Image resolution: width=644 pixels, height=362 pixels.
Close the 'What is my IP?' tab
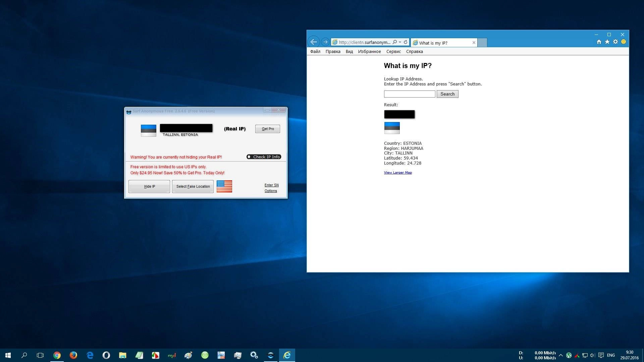pos(474,43)
